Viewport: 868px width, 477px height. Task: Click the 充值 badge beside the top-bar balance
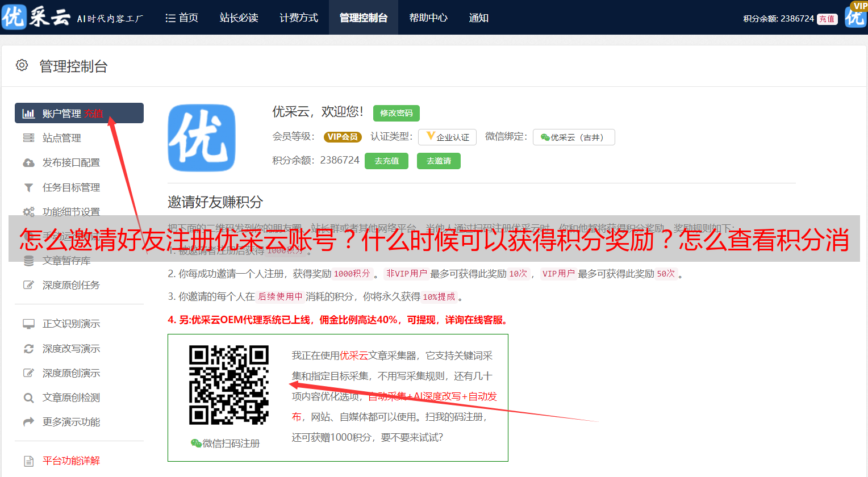coord(827,19)
